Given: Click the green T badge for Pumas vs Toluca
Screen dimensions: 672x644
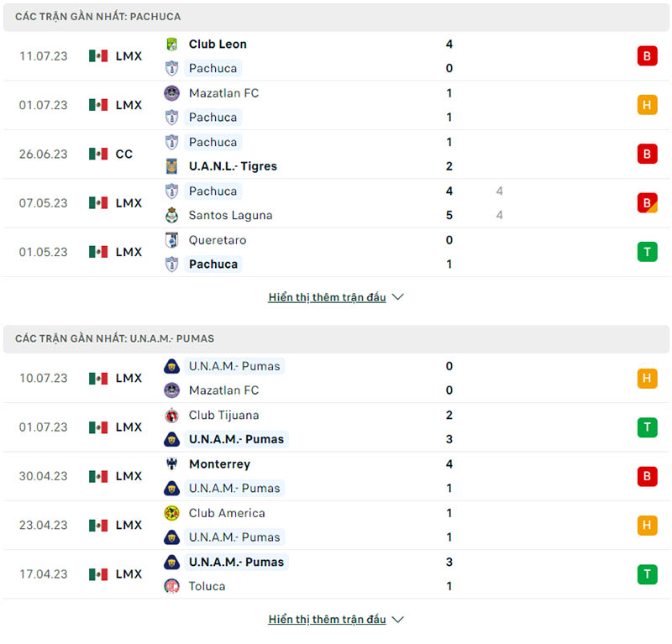Looking at the screenshot, I should click(x=647, y=574).
